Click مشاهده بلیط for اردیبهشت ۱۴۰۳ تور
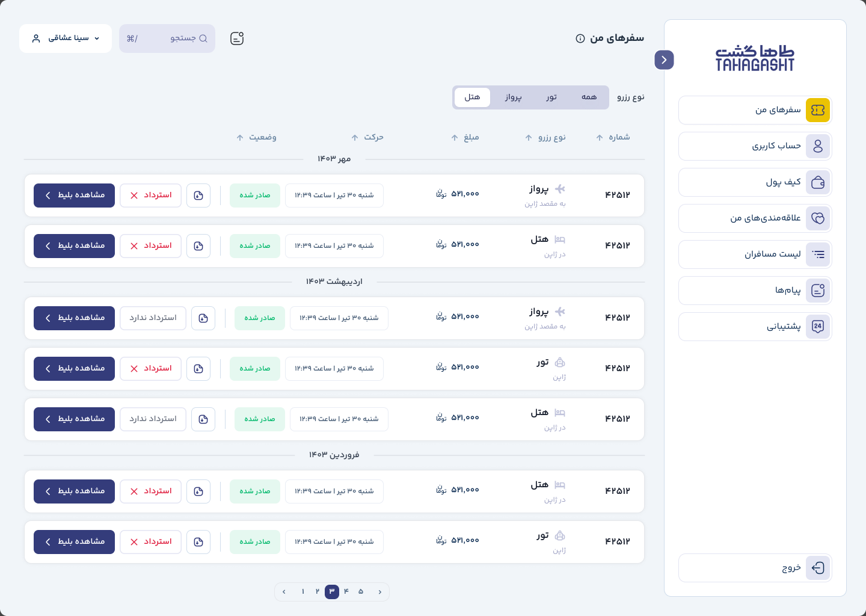The width and height of the screenshot is (866, 616). click(x=74, y=369)
